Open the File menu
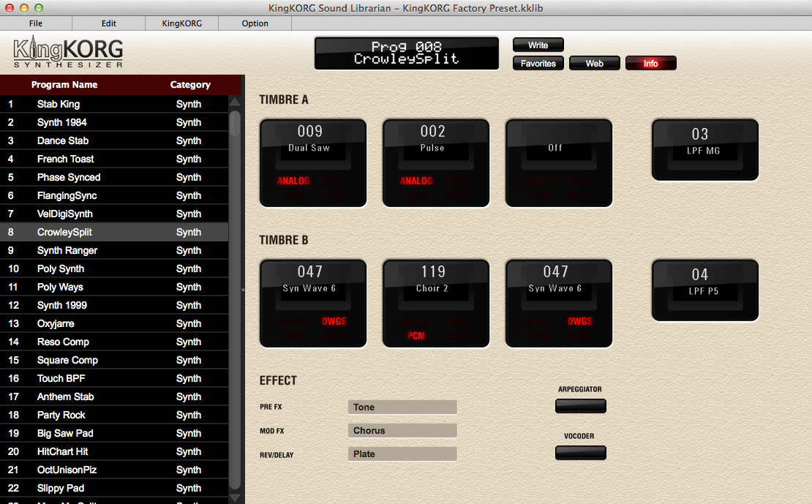The width and height of the screenshot is (812, 504). click(36, 23)
